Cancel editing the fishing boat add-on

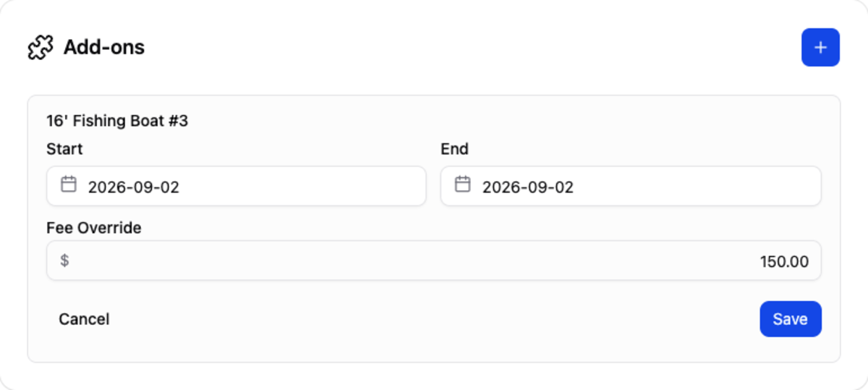[84, 319]
